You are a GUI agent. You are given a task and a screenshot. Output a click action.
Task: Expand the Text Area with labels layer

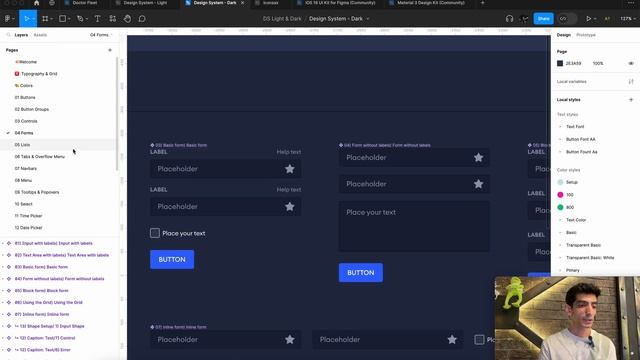pyautogui.click(x=3, y=255)
